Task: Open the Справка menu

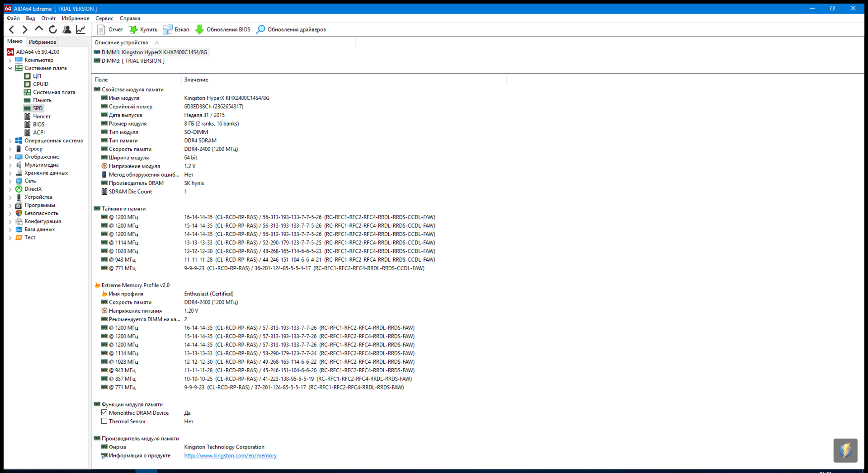Action: tap(130, 19)
